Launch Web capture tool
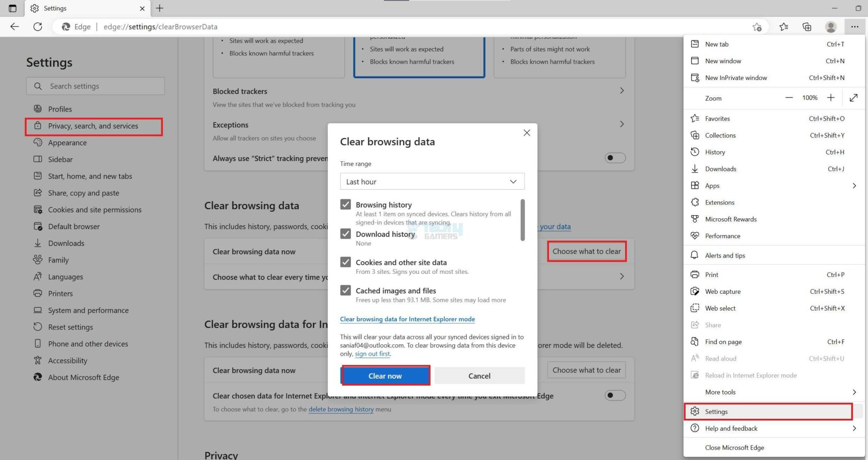 722,291
